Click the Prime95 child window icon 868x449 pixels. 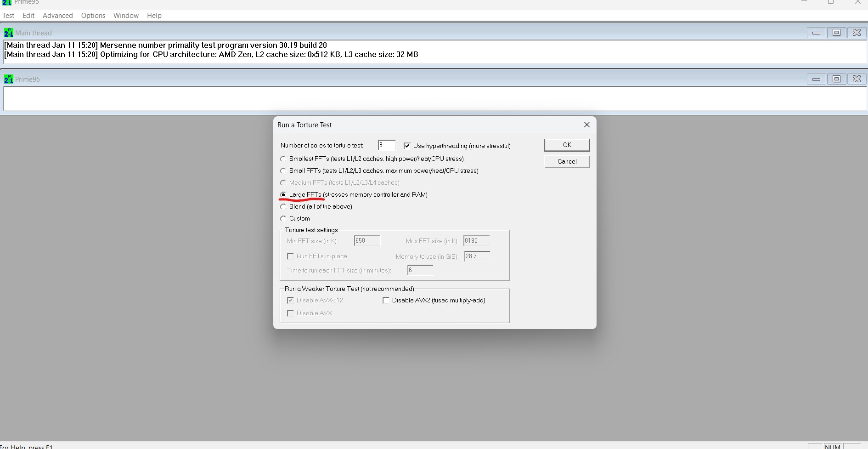[x=8, y=79]
